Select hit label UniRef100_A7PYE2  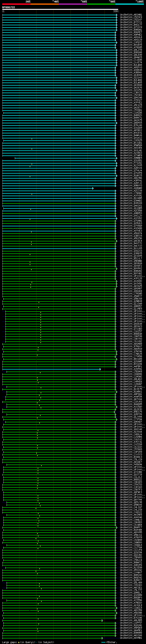tap(131, 103)
